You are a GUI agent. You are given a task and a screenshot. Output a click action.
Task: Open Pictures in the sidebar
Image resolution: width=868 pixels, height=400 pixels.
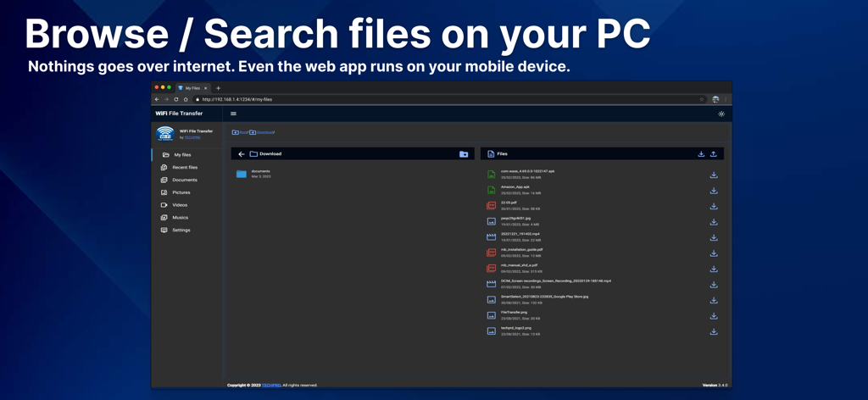point(187,192)
